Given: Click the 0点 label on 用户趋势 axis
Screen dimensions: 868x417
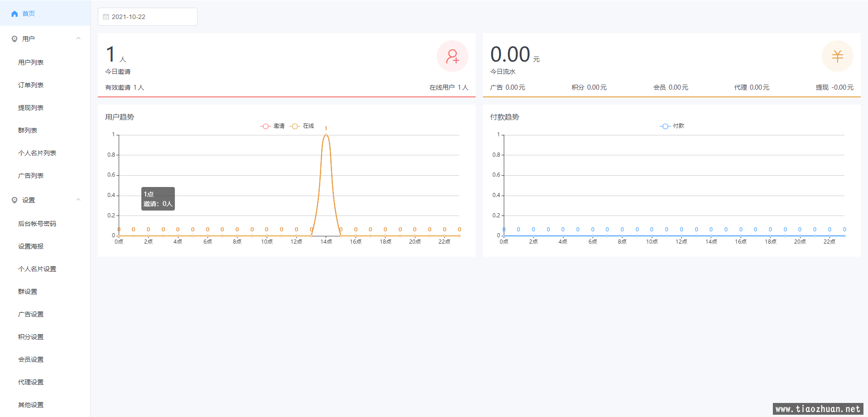Looking at the screenshot, I should pyautogui.click(x=119, y=242).
